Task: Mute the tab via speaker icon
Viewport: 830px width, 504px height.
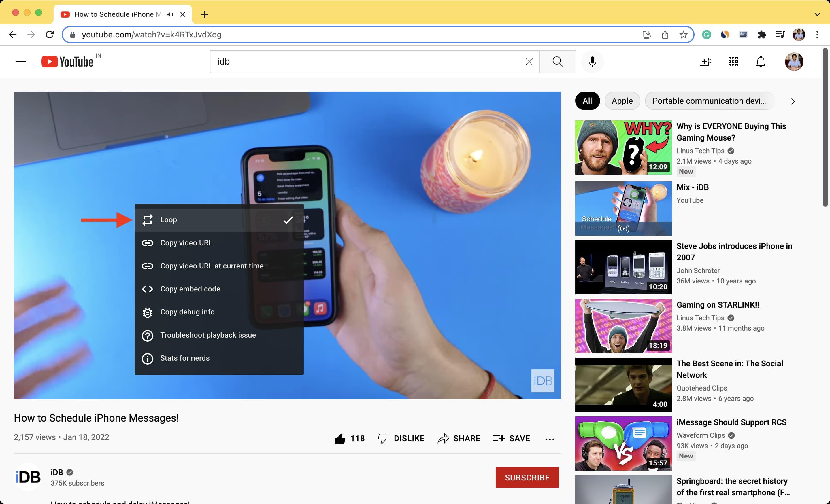Action: 170,14
